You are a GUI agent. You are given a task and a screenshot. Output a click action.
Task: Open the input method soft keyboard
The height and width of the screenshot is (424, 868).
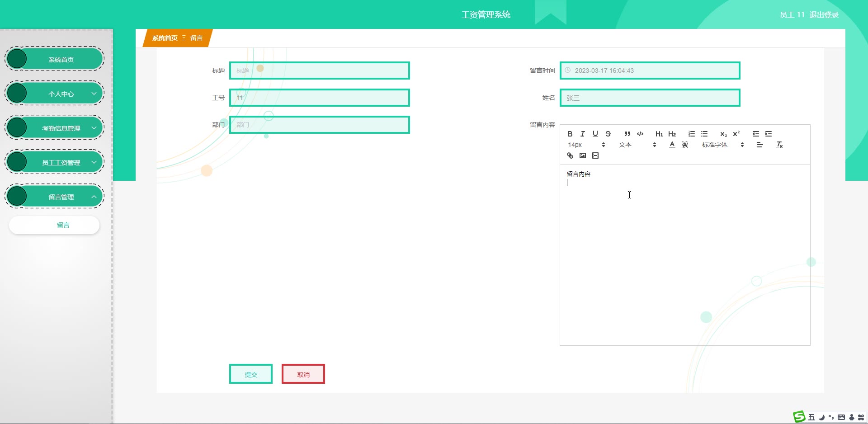pos(841,417)
